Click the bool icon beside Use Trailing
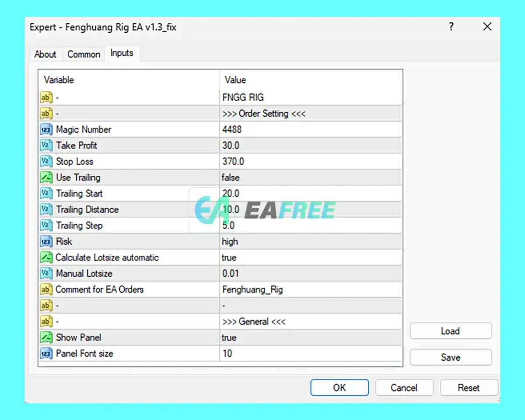The width and height of the screenshot is (525, 420). [46, 177]
